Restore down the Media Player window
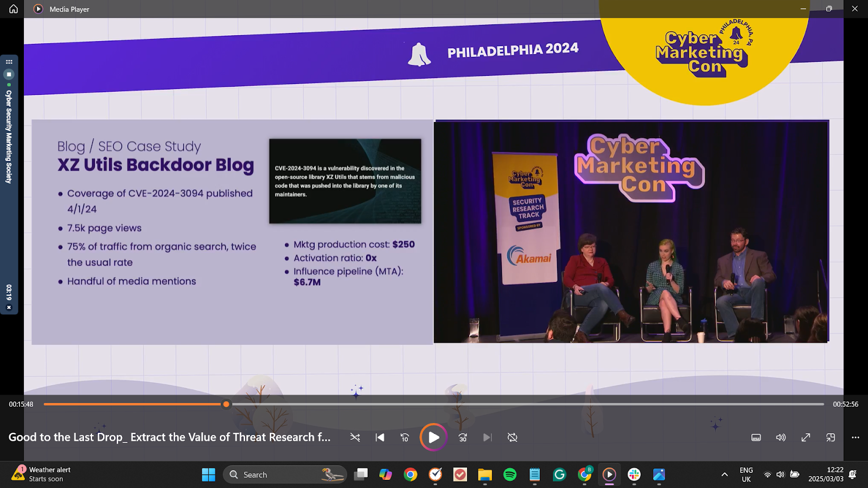Viewport: 868px width, 488px height. (829, 9)
